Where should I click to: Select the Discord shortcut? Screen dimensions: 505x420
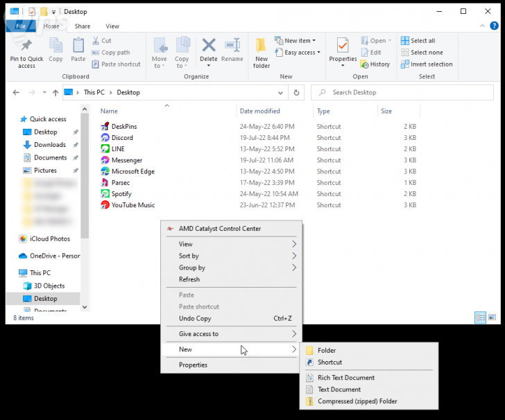(x=122, y=138)
